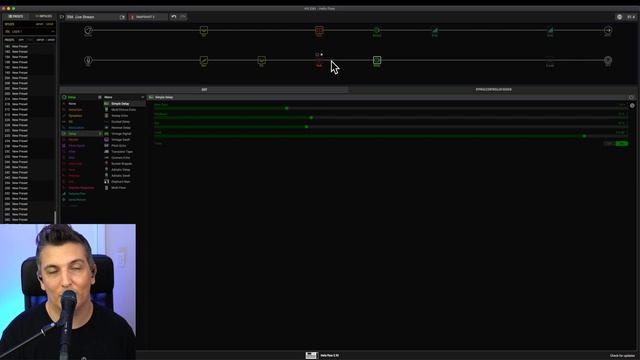
Task: Select the path 2 output block
Action: click(608, 60)
